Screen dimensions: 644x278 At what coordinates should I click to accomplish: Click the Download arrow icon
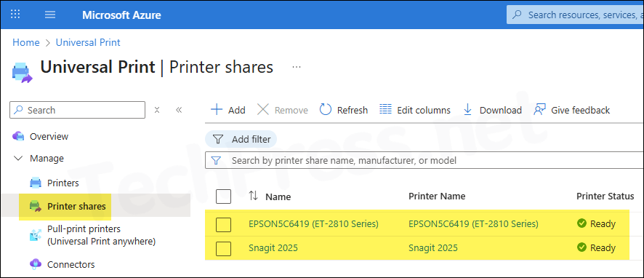[467, 110]
